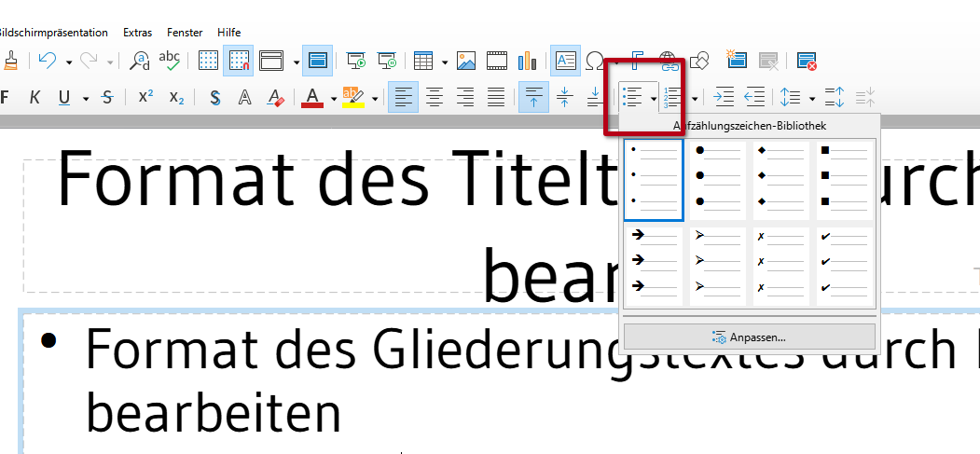Viewport: 980px width, 454px height.
Task: Select the bold arrow bullet style
Action: (x=654, y=267)
